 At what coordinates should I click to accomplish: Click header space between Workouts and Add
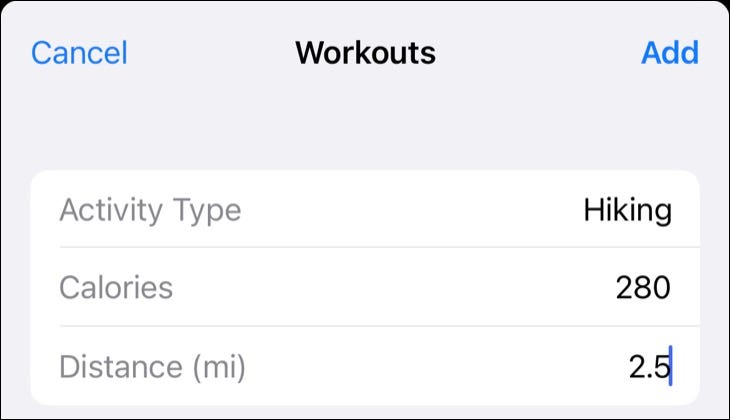[x=540, y=52]
